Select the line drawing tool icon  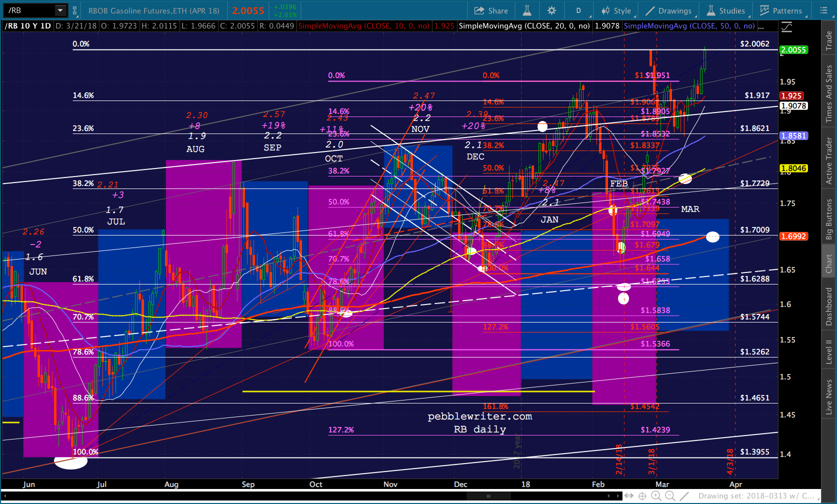[x=684, y=496]
